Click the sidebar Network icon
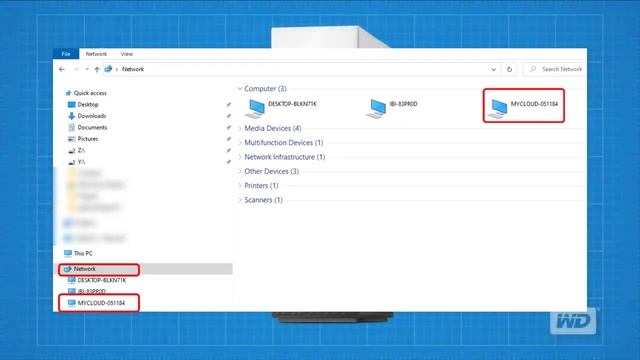 click(x=68, y=269)
